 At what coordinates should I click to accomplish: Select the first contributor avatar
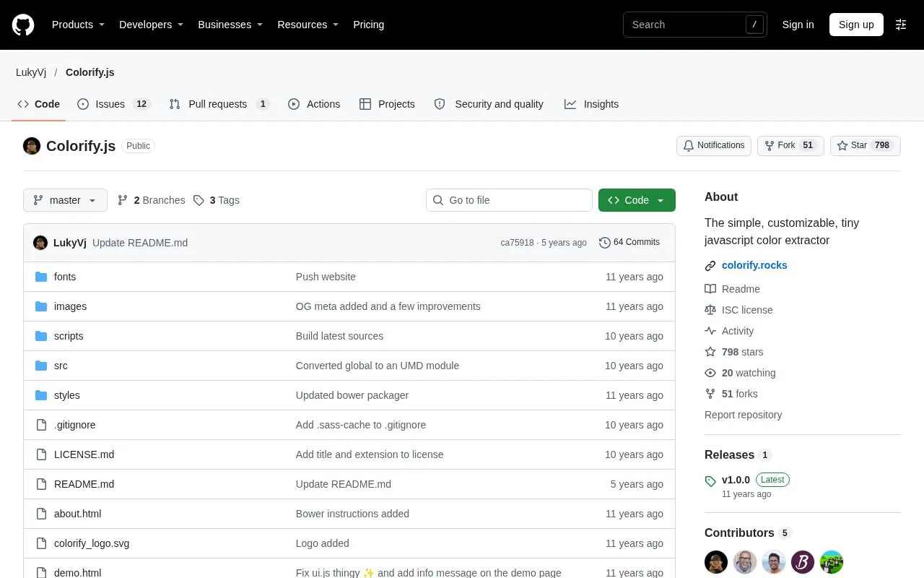(716, 562)
